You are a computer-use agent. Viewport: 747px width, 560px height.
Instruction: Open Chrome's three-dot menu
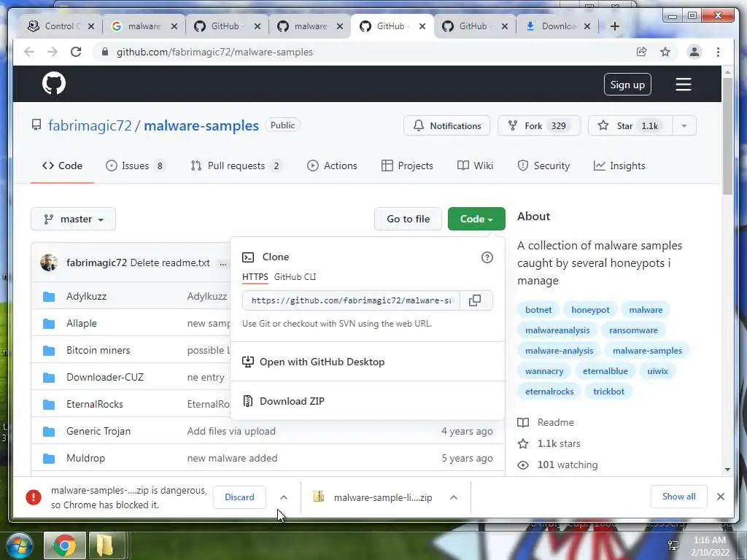coord(718,52)
